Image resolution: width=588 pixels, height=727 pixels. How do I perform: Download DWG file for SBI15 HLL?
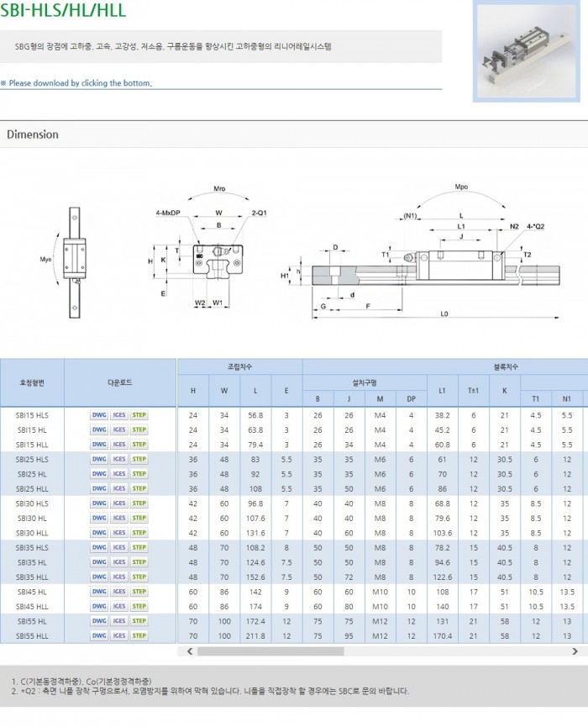coord(99,444)
